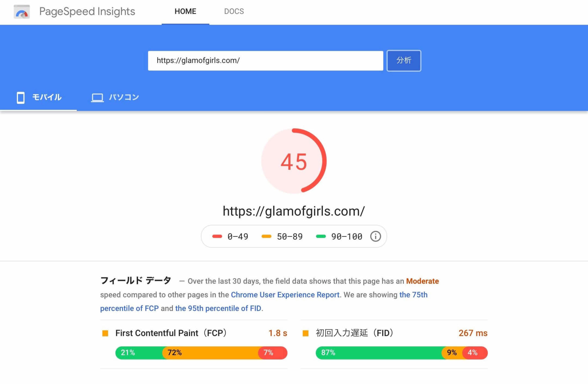Switch to the パソコン tab
This screenshot has width=588, height=384.
point(115,97)
